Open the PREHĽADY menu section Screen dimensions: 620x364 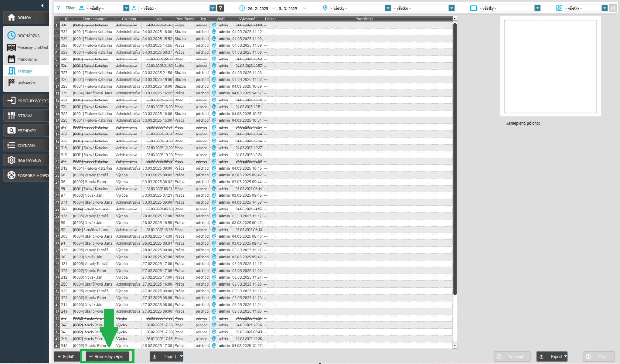click(x=26, y=131)
